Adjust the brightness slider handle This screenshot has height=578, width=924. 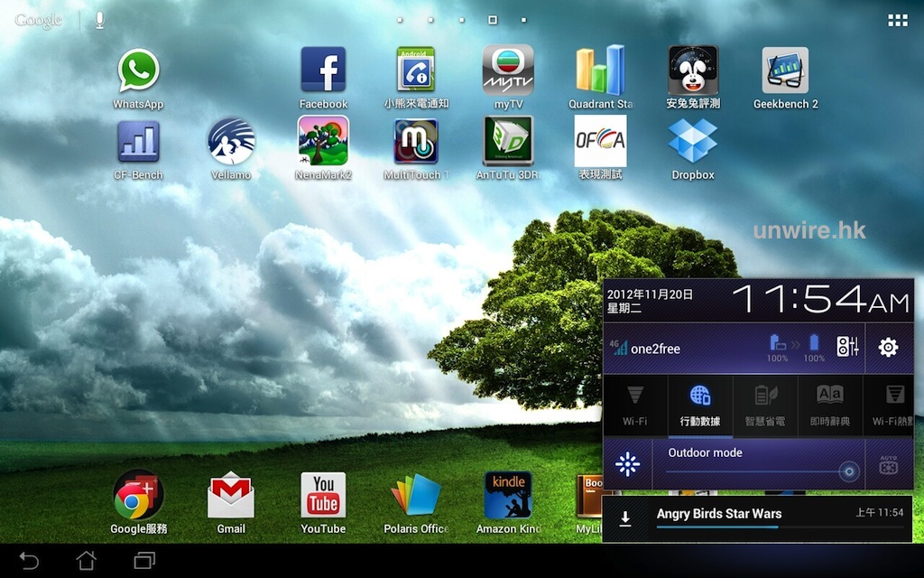pyautogui.click(x=847, y=471)
